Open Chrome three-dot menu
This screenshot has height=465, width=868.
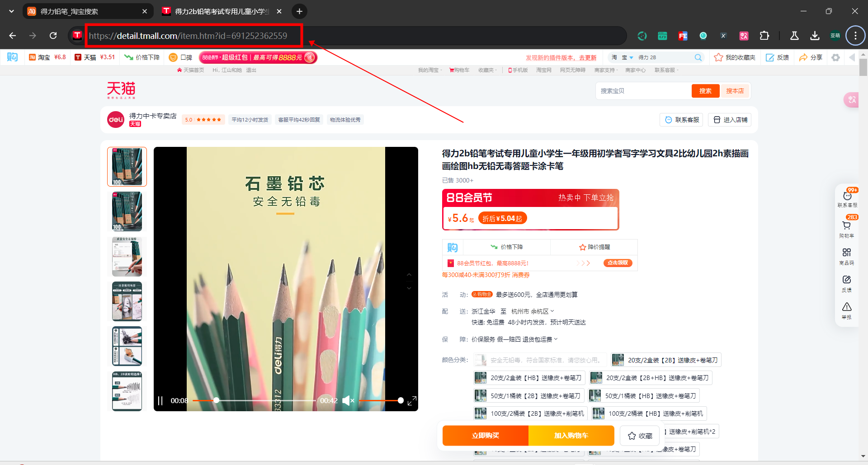(855, 36)
